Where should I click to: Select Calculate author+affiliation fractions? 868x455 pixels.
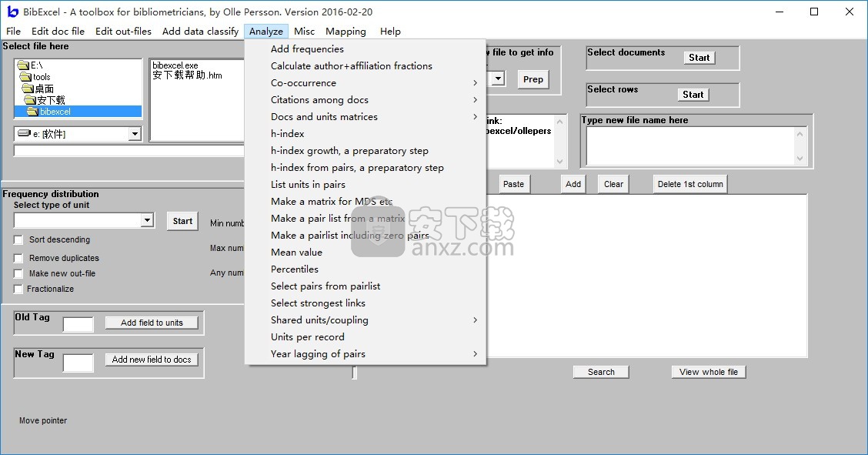366,66
